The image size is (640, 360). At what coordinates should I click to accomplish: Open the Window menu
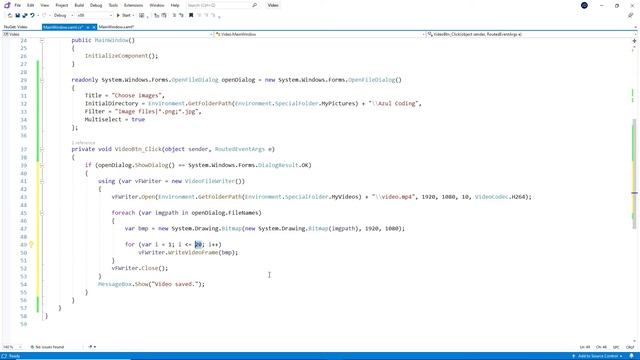click(157, 5)
